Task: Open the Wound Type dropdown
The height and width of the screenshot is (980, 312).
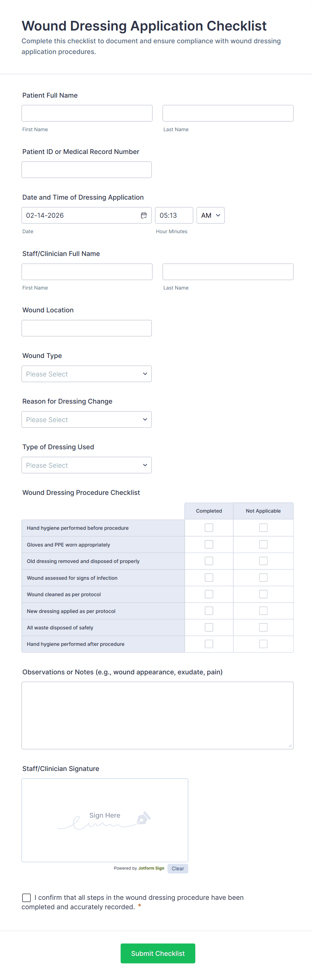Action: pos(86,374)
